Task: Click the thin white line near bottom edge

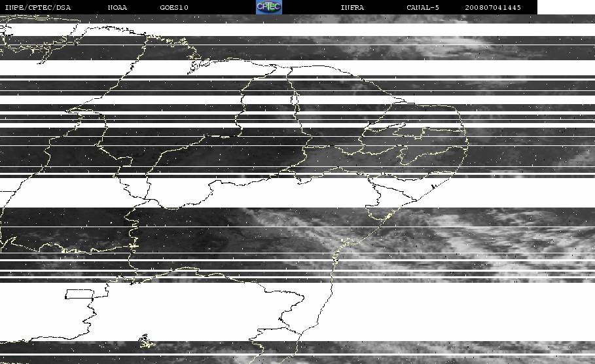Action: 297,355
